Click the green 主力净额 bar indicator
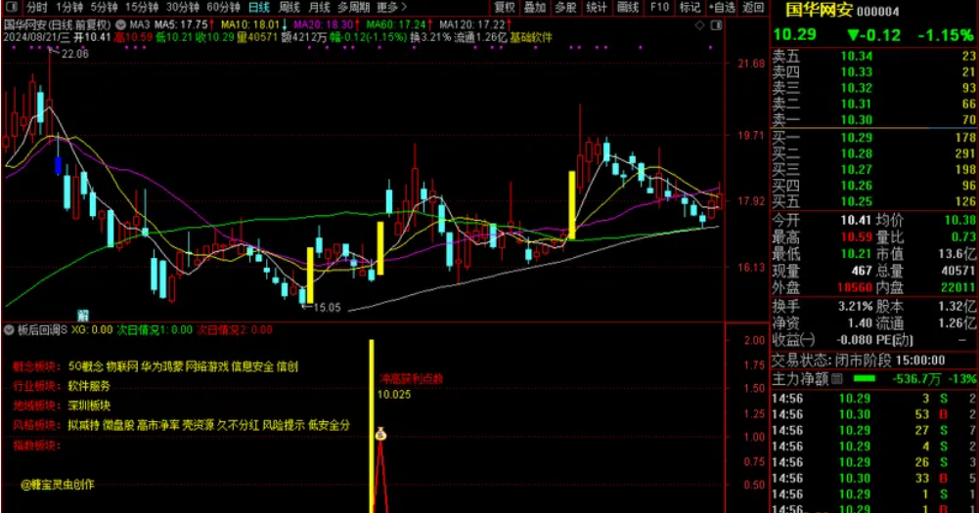980x513 pixels. 865,378
